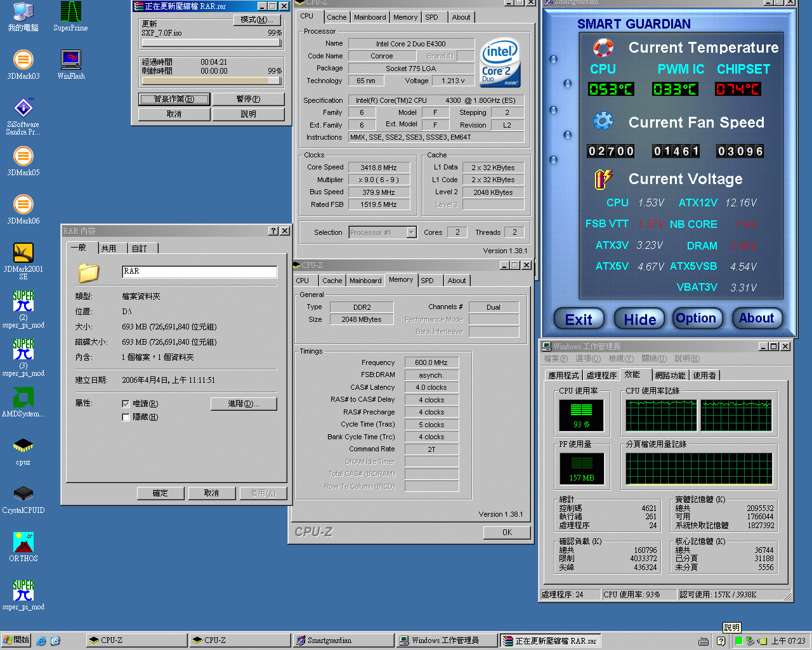Click Mode button in RAR update dialog
This screenshot has width=812, height=650.
click(x=258, y=20)
